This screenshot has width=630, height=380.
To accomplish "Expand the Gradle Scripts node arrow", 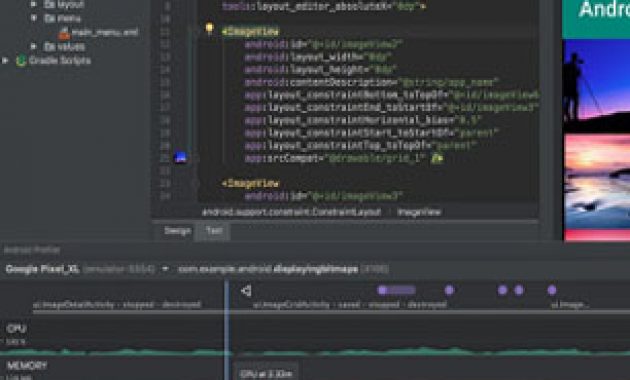I will (5, 61).
